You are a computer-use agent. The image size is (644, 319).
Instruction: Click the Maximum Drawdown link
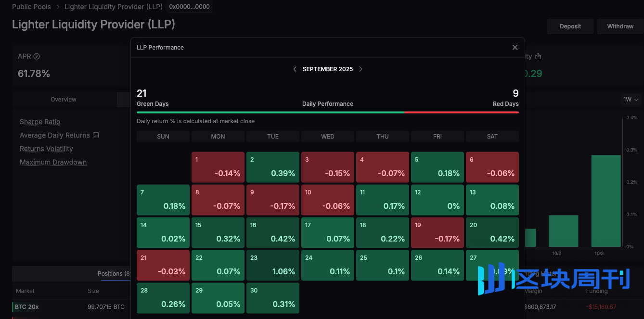click(x=53, y=162)
